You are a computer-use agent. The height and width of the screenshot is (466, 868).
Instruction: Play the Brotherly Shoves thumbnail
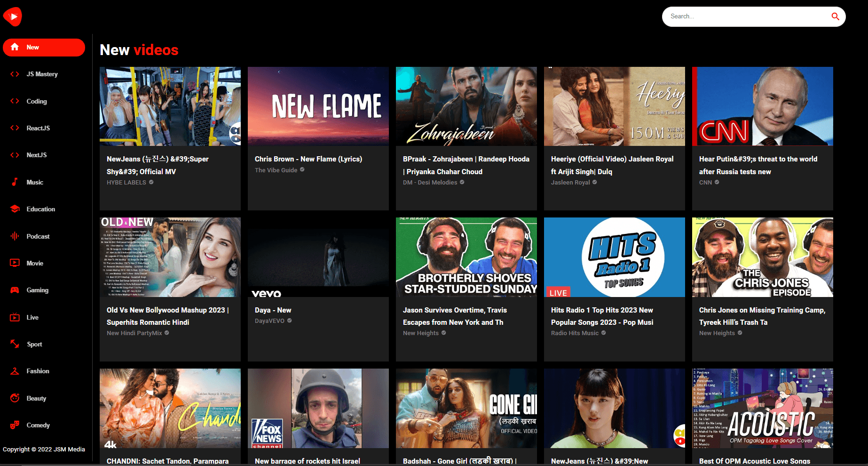click(x=466, y=257)
